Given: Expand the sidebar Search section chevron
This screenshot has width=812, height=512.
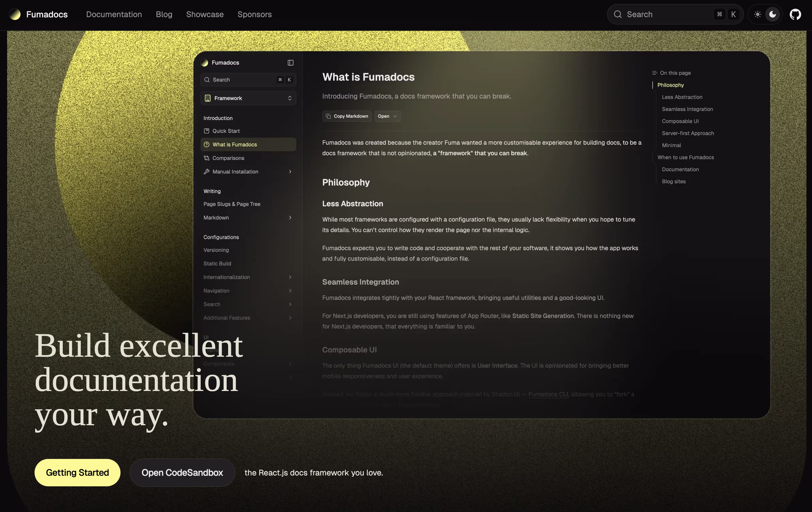Looking at the screenshot, I should (290, 304).
